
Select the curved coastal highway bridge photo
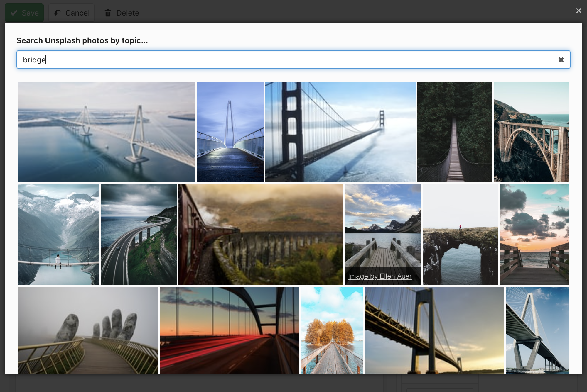tap(139, 234)
